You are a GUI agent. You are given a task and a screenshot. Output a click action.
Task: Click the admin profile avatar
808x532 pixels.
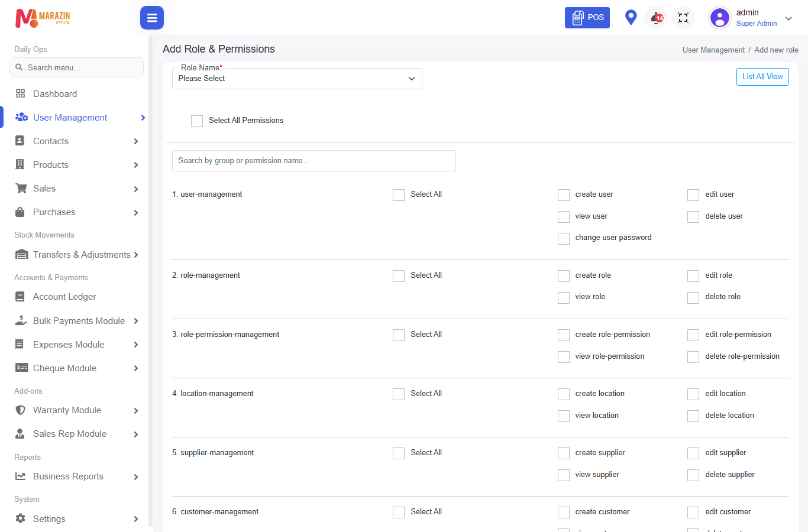(720, 18)
